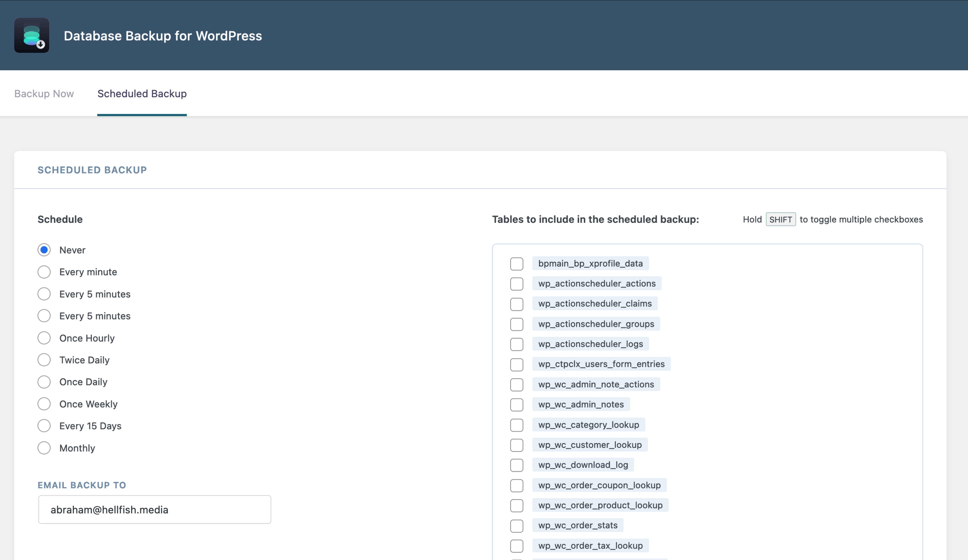Image resolution: width=968 pixels, height=560 pixels.
Task: Check the wp_wc_download_log checkbox
Action: 517,465
